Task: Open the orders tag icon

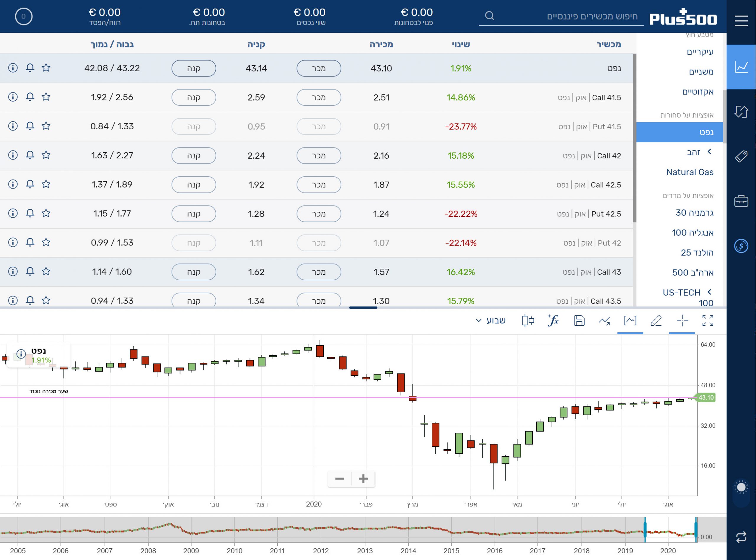Action: coord(741,156)
